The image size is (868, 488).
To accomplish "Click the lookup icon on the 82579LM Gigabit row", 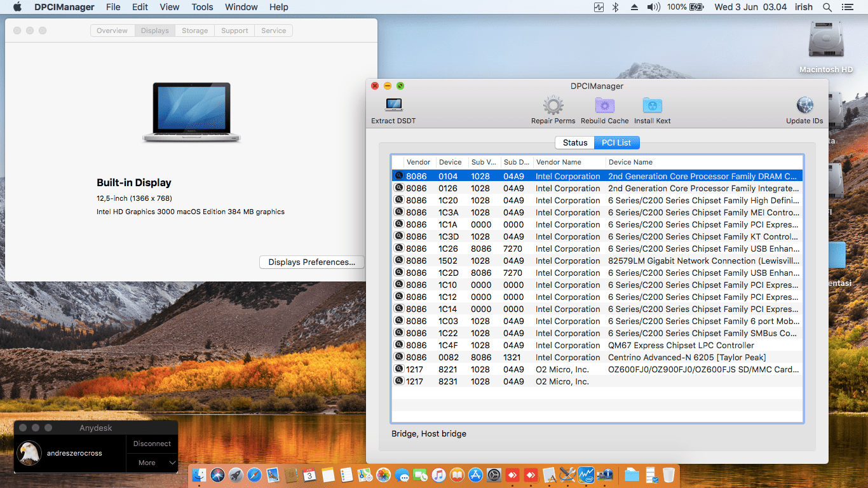I will click(x=399, y=261).
